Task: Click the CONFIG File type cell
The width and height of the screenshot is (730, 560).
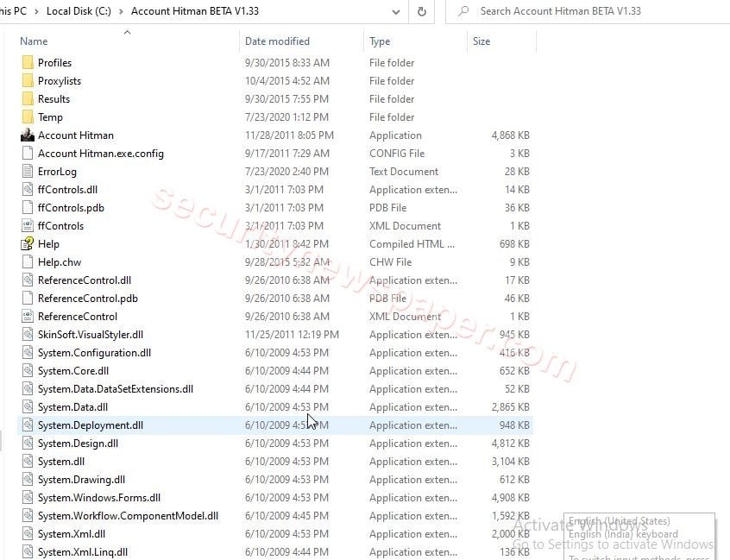Action: pos(397,154)
